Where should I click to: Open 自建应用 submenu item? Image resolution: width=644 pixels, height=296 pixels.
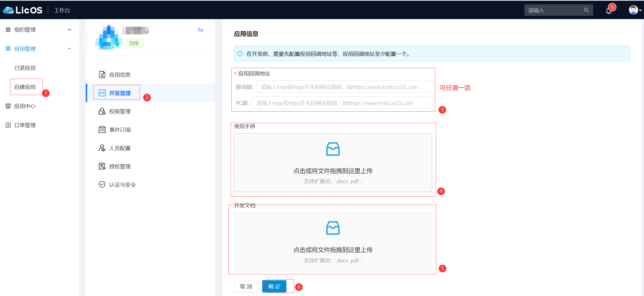[x=25, y=87]
